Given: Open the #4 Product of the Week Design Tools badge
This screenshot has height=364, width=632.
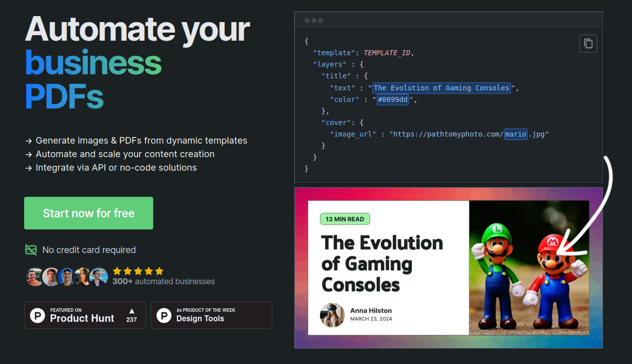Looking at the screenshot, I should point(212,315).
